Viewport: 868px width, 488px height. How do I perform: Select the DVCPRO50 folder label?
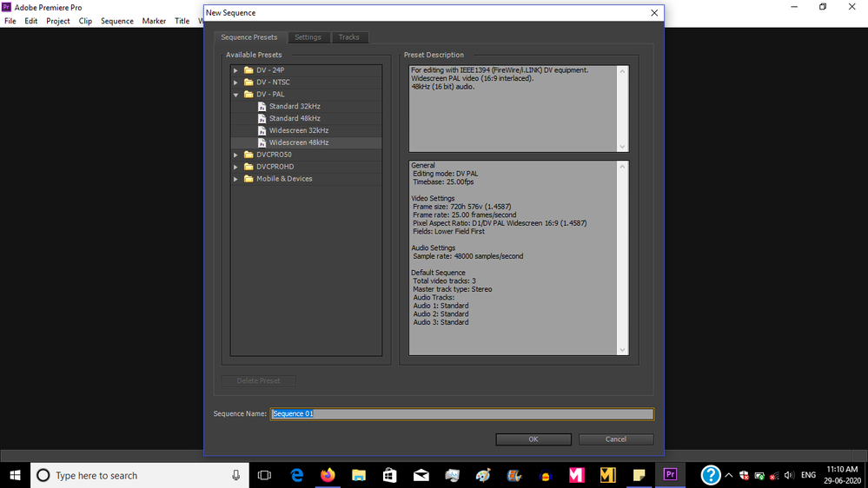(274, 155)
